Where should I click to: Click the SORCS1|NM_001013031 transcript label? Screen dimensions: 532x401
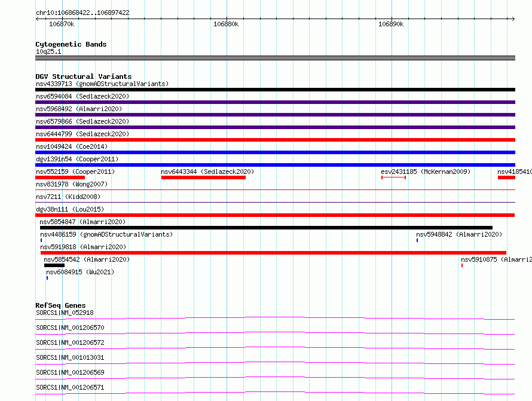pyautogui.click(x=70, y=357)
